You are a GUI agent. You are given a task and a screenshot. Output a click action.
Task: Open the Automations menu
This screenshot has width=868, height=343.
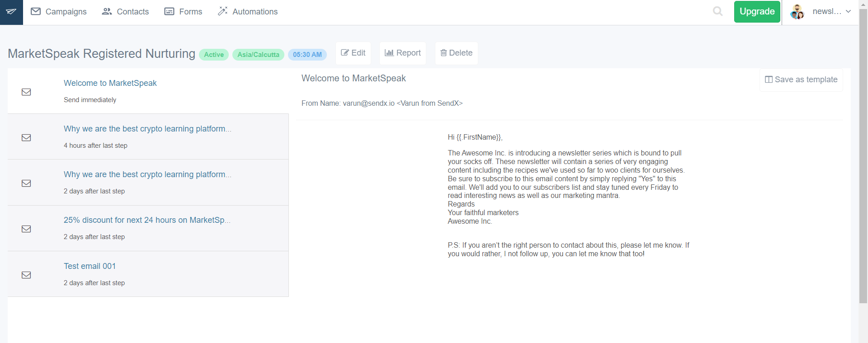tap(248, 12)
